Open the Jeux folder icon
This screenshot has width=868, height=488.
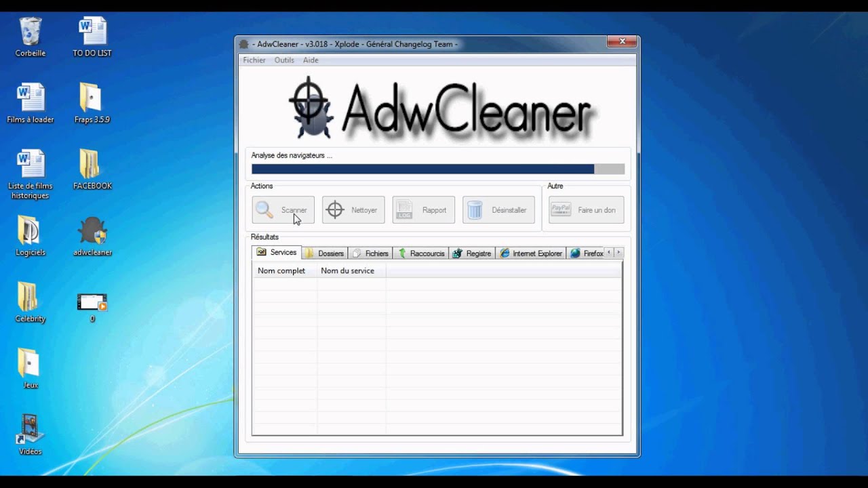click(x=31, y=369)
